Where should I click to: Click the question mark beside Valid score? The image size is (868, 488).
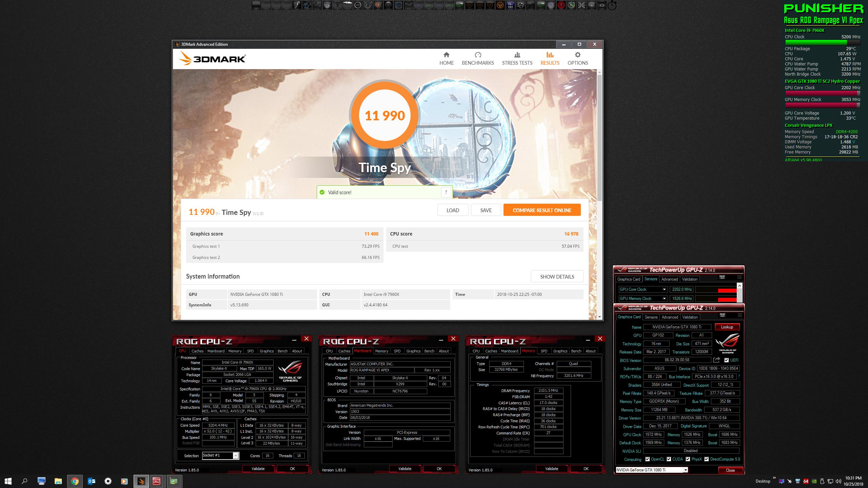[446, 192]
